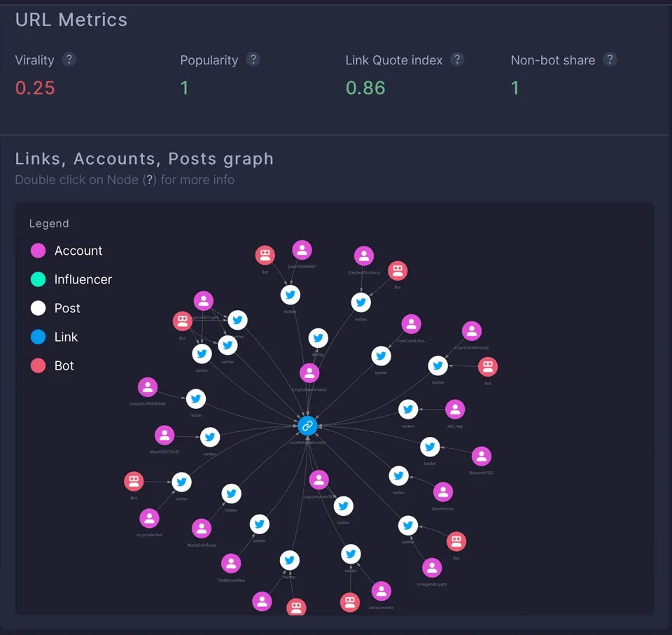Select the TheBitcoinMan account node
Screen dimensions: 672x635
click(231, 564)
